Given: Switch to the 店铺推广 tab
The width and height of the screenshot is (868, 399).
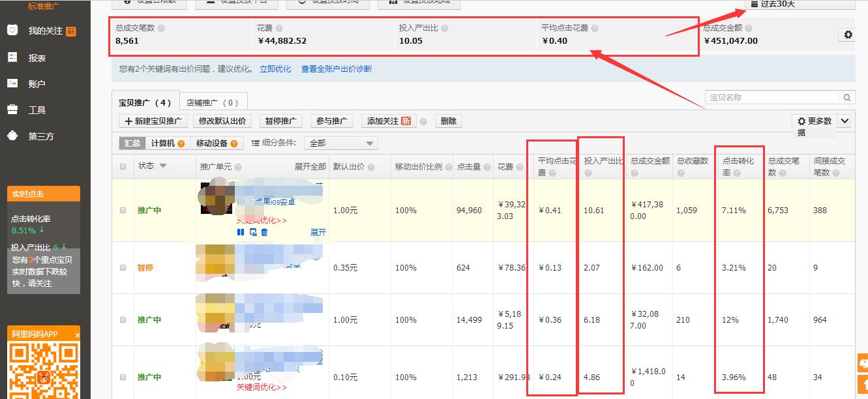Looking at the screenshot, I should click(213, 102).
